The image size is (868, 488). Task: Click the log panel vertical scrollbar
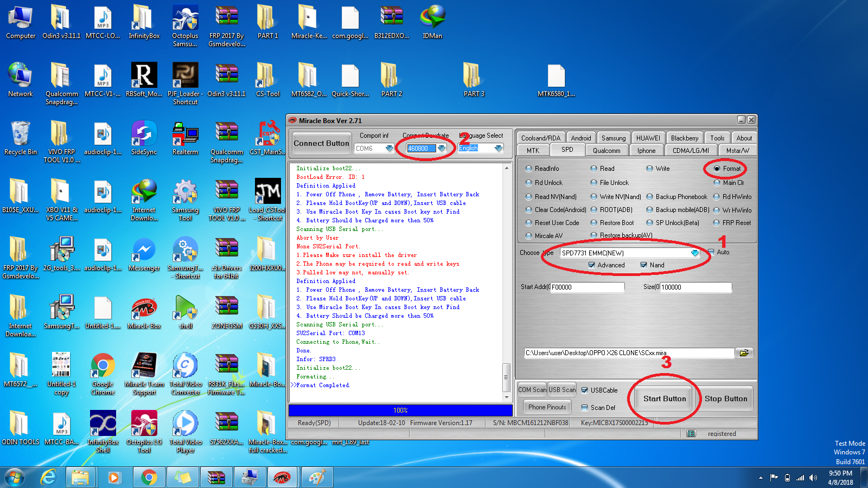[x=507, y=282]
